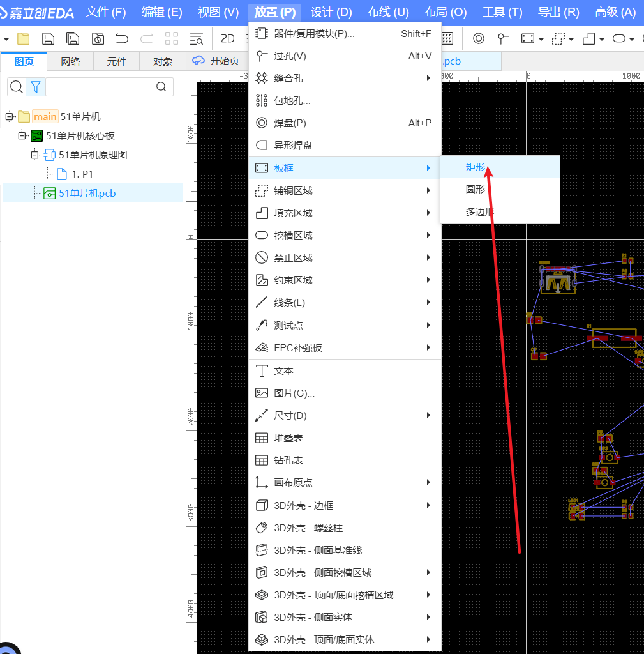This screenshot has width=644, height=654.
Task: Select the slot region toolbar tool
Action: coord(619,39)
